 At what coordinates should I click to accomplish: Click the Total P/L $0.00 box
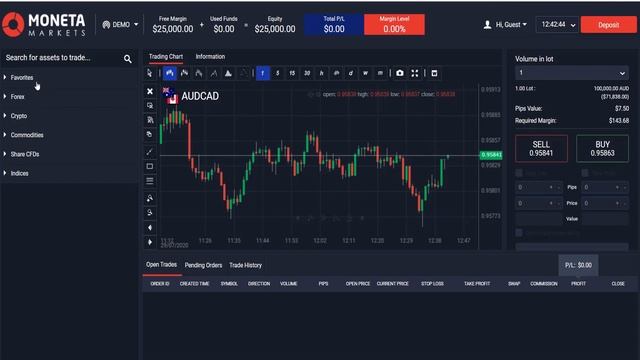(x=334, y=24)
